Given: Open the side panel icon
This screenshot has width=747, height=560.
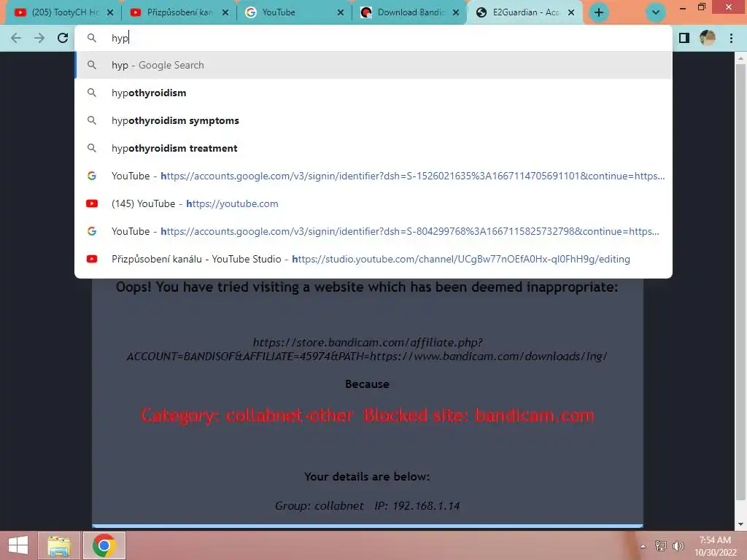Looking at the screenshot, I should click(684, 38).
